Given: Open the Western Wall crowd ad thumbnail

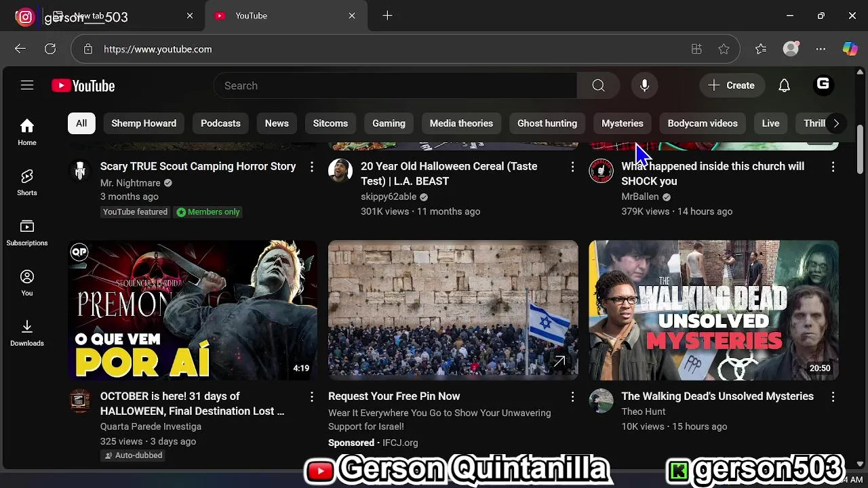Looking at the screenshot, I should tap(453, 310).
